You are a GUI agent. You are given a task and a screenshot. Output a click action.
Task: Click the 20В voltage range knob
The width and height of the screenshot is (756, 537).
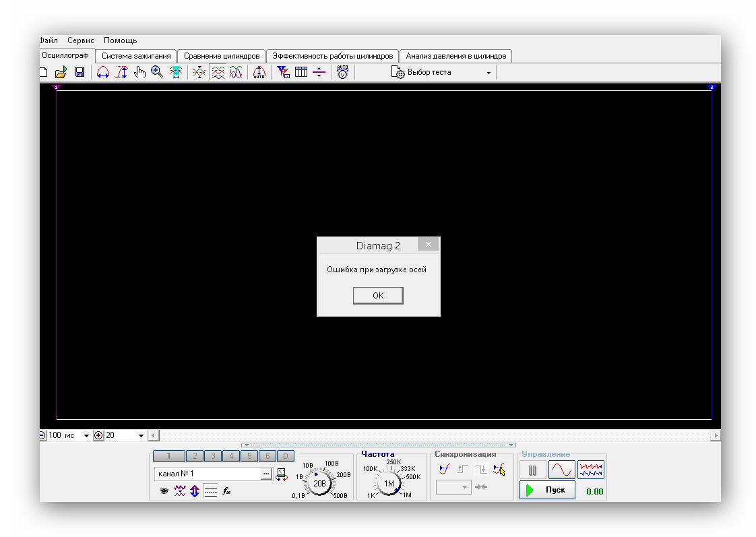(x=319, y=484)
